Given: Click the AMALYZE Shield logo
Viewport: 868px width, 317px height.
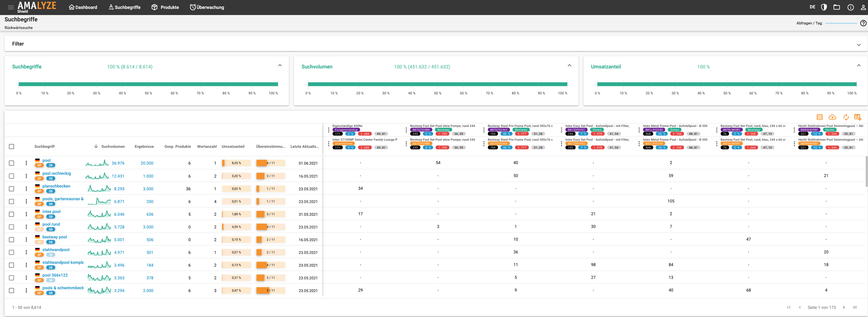Looking at the screenshot, I should 37,7.
